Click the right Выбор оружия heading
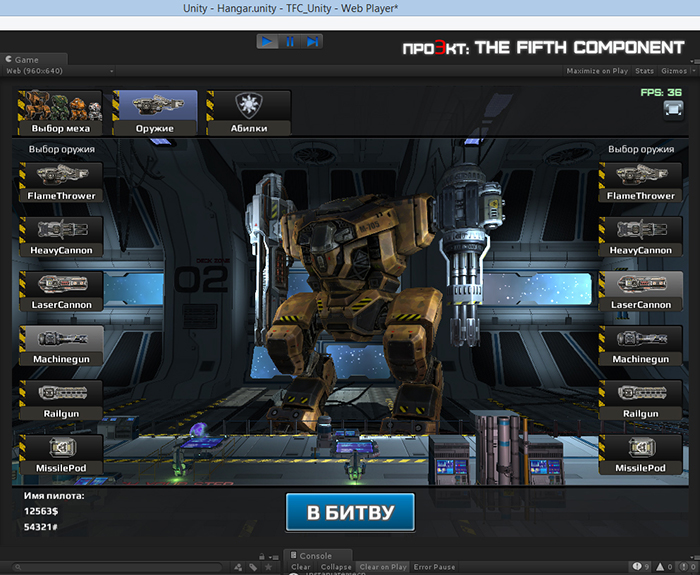This screenshot has width=700, height=575. (x=641, y=149)
